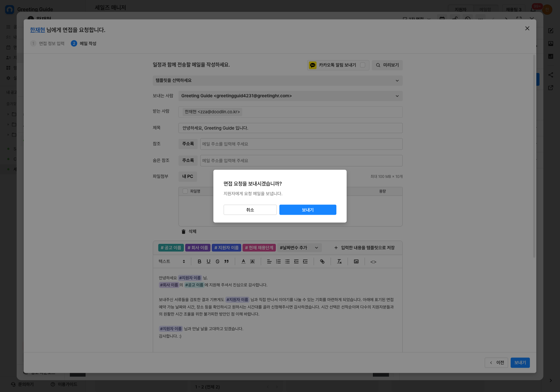This screenshot has width=560, height=392.
Task: Click the 숨은 참조 email address field
Action: point(301,161)
